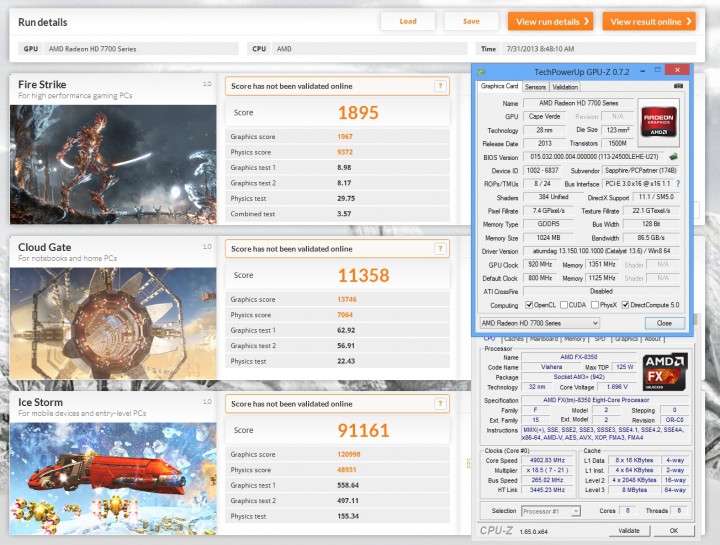720x545 pixels.
Task: Switch to the Validation tab
Action: (x=565, y=87)
